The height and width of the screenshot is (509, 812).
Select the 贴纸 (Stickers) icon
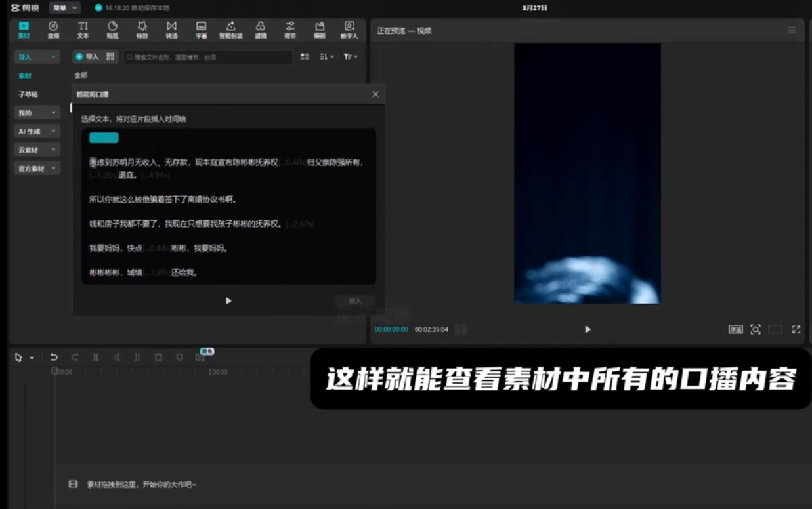tap(112, 30)
